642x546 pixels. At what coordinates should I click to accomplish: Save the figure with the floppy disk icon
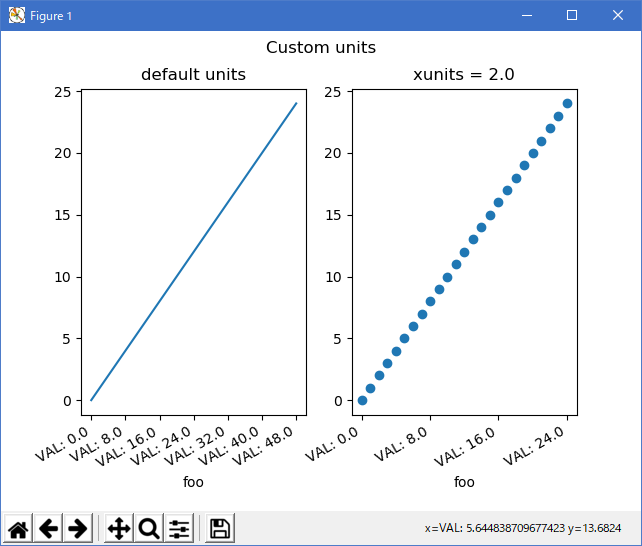pyautogui.click(x=220, y=529)
